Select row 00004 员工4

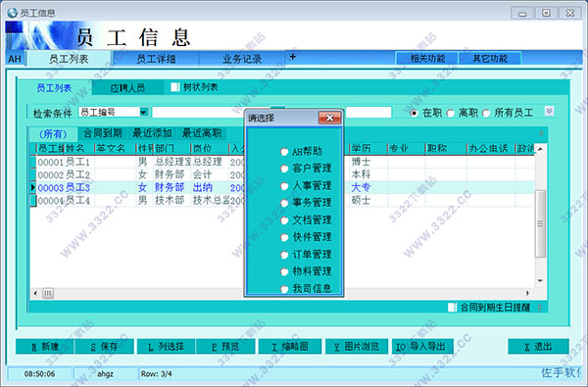282,200
